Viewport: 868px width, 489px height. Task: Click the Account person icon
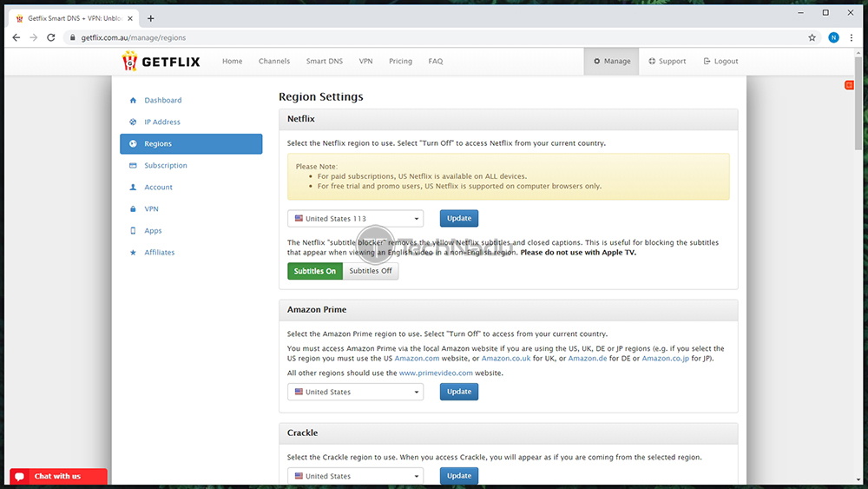point(133,188)
